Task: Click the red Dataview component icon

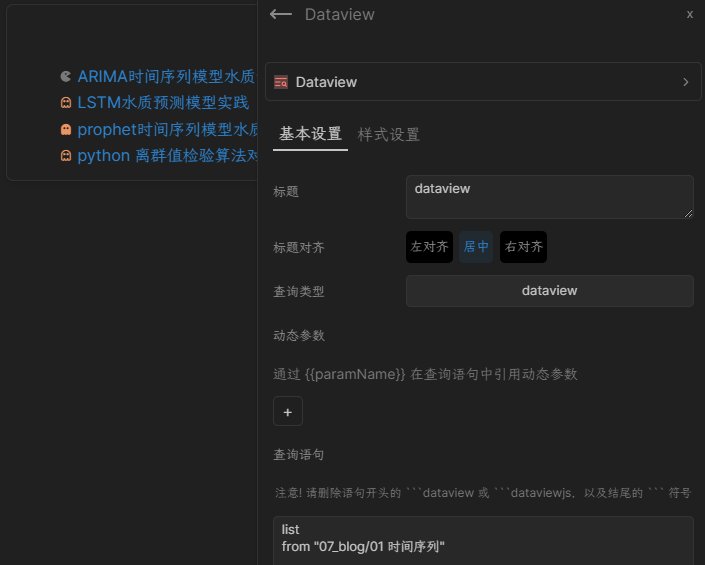Action: [281, 82]
